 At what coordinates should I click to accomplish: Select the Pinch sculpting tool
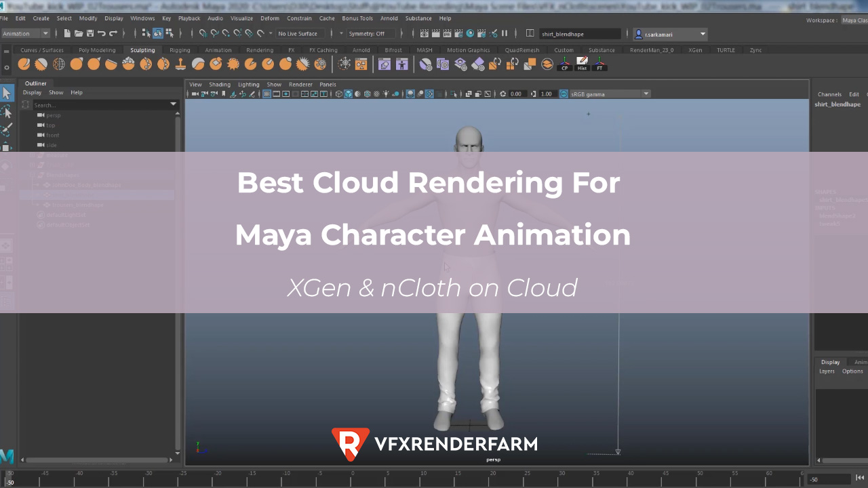[94, 64]
